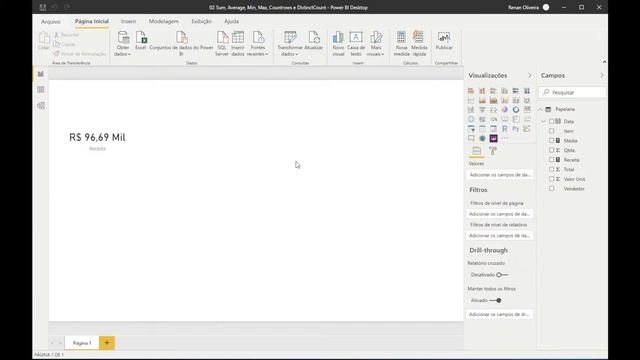640x360 pixels.
Task: Check the Valor Unit. field checkbox
Action: click(x=551, y=179)
